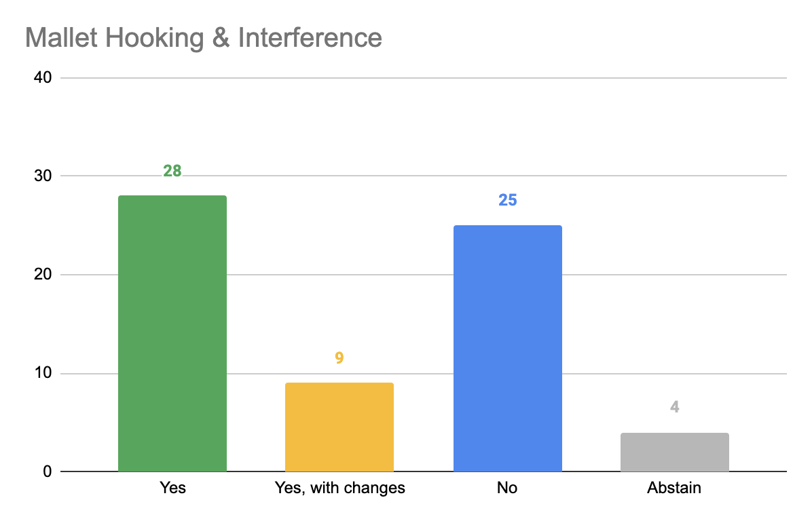Click the data label 4
The width and height of the screenshot is (812, 521).
(674, 407)
